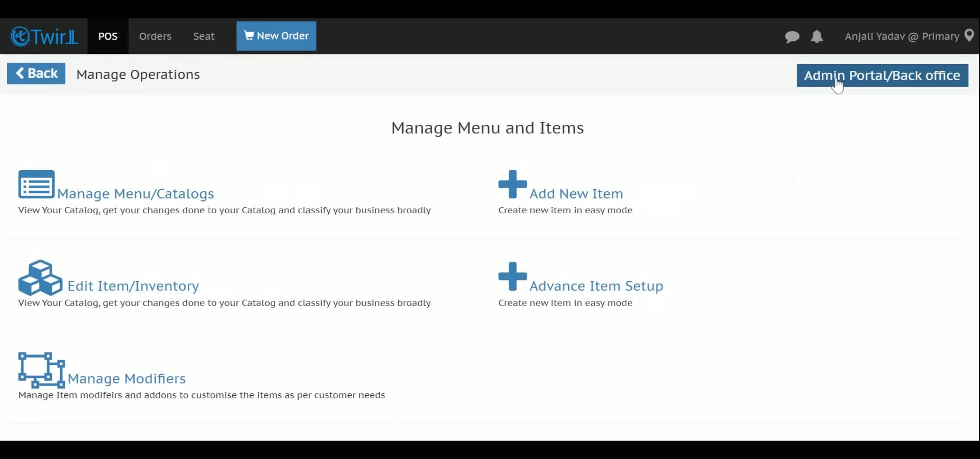Click the plus icon for Advance Item Setup
The width and height of the screenshot is (980, 459).
[x=512, y=276]
